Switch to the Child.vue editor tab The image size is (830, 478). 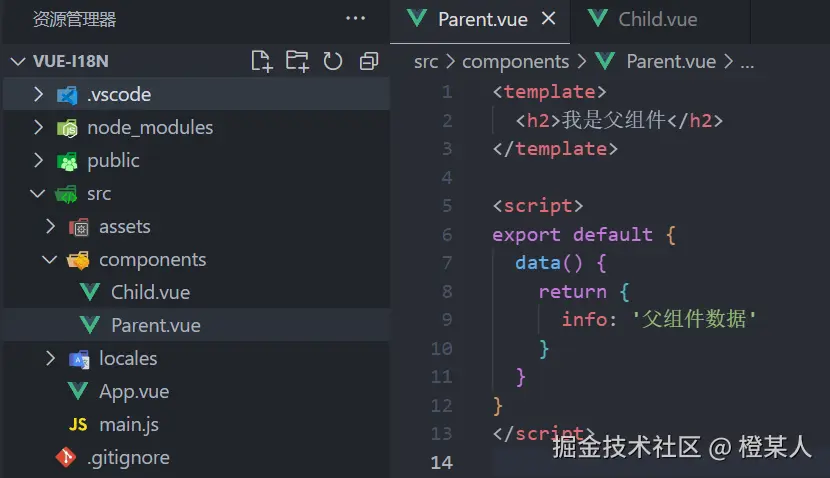(658, 20)
